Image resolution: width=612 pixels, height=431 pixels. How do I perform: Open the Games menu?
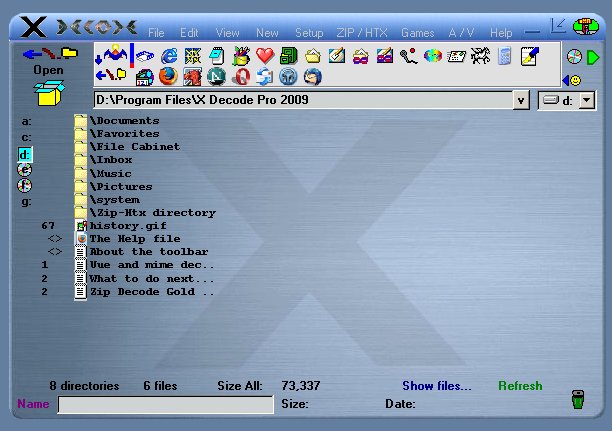[417, 33]
